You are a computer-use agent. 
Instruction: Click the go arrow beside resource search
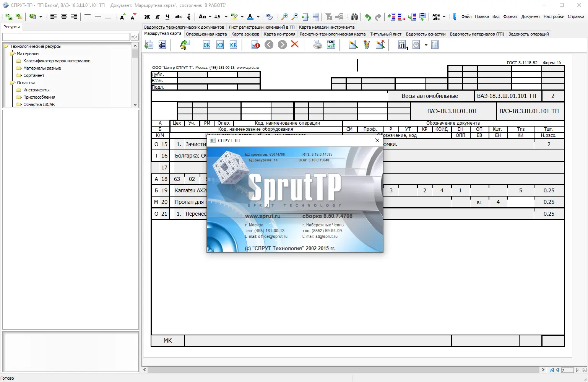coord(135,37)
